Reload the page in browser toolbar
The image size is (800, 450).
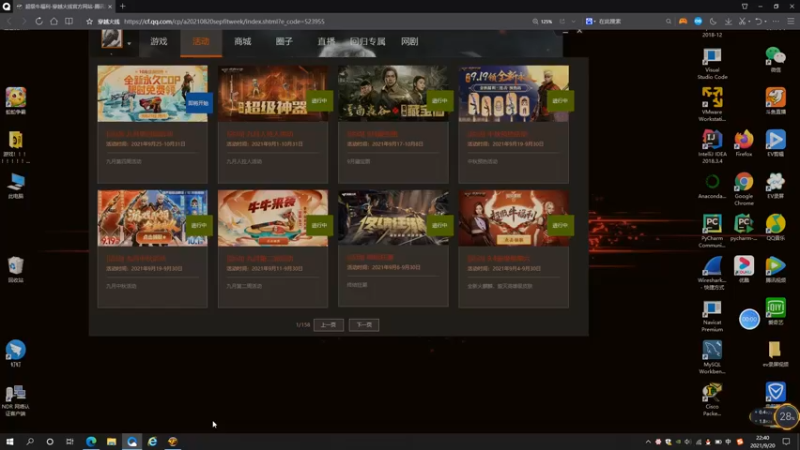click(x=39, y=21)
